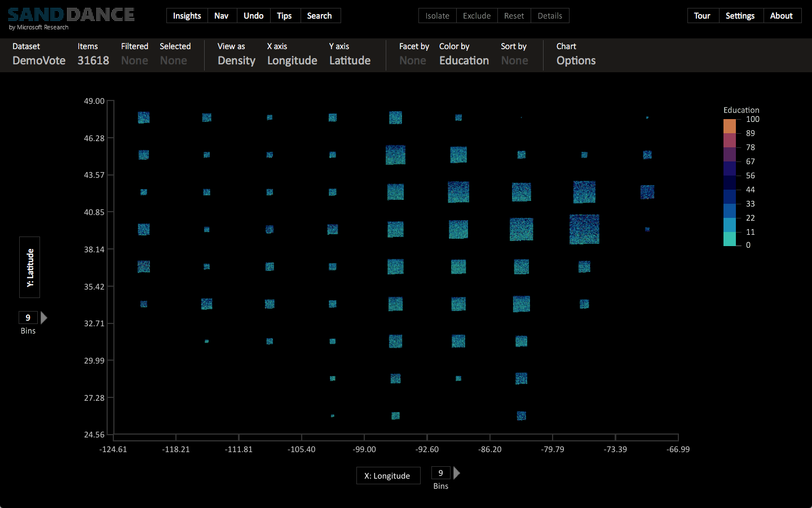Open the Insights menu

point(187,16)
